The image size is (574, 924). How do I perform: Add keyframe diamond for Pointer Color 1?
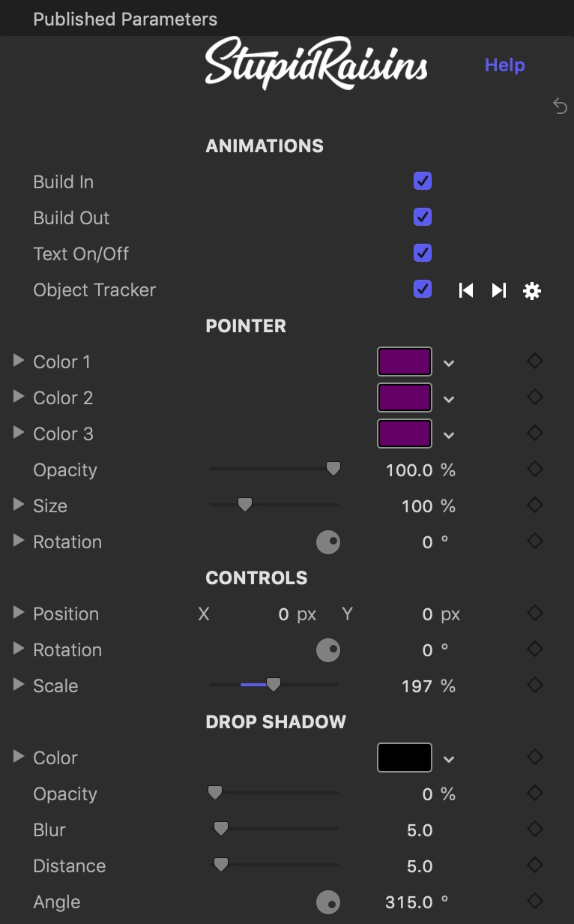(x=535, y=361)
